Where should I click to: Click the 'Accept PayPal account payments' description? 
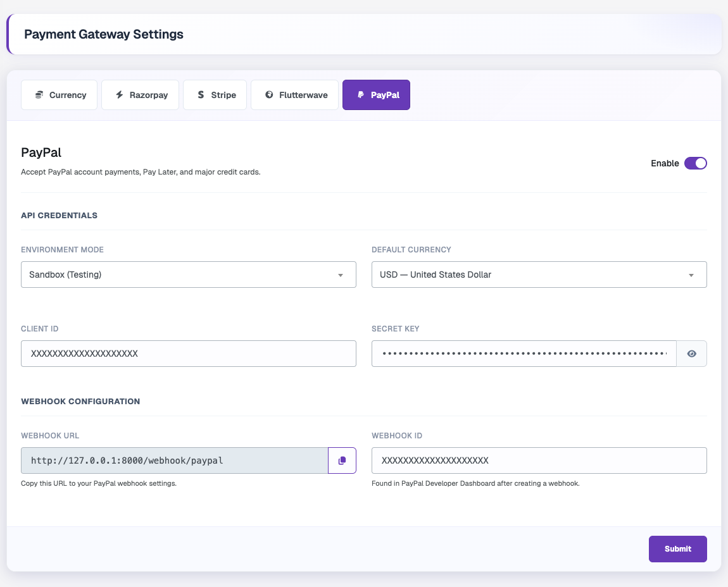point(141,172)
